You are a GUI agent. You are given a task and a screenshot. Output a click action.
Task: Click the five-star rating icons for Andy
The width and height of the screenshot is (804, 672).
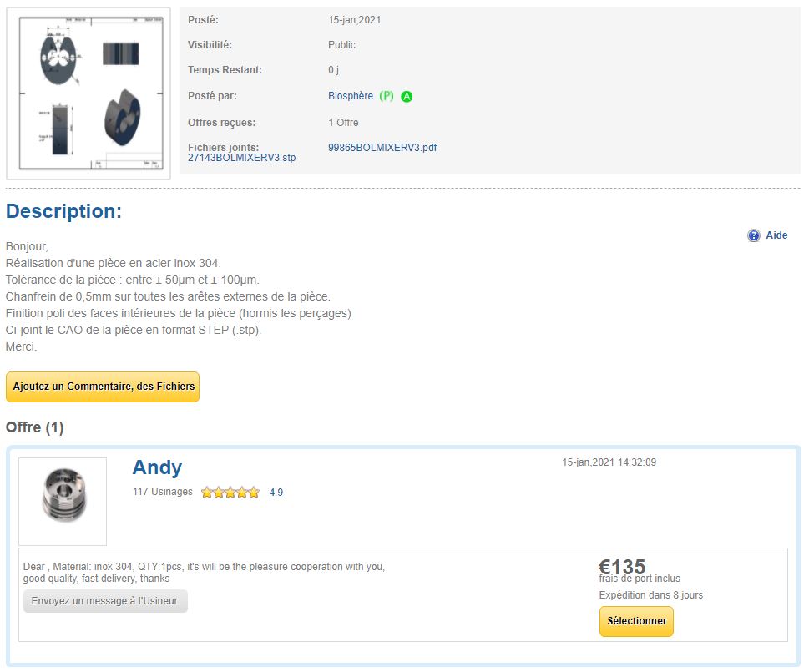(x=230, y=492)
